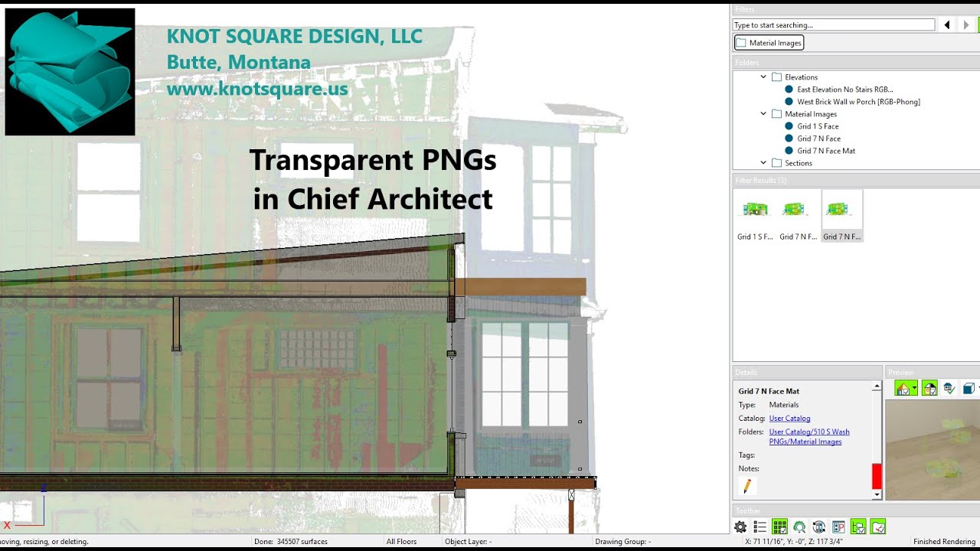Click the search box in Filters
The height and width of the screenshot is (551, 980).
tap(834, 25)
